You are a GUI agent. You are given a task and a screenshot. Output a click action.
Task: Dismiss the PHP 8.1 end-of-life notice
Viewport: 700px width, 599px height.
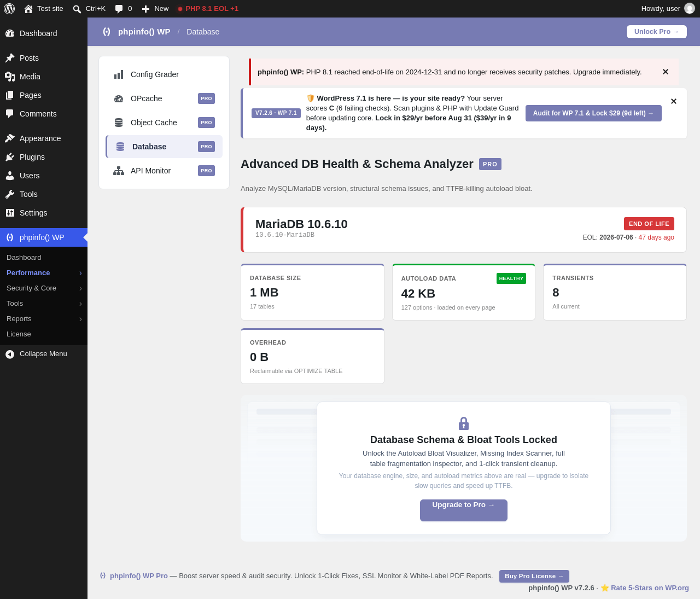tap(666, 72)
